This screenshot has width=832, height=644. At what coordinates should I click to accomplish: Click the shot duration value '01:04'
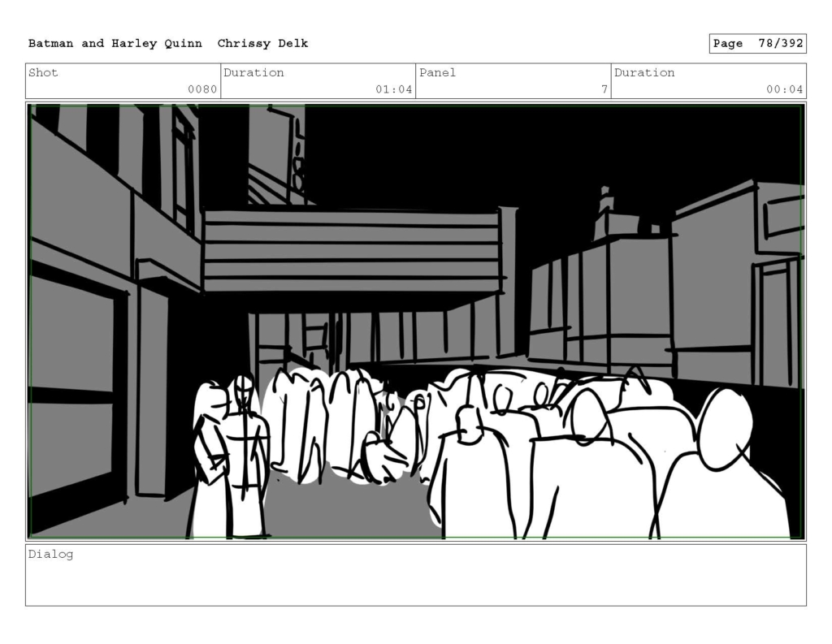tap(394, 89)
